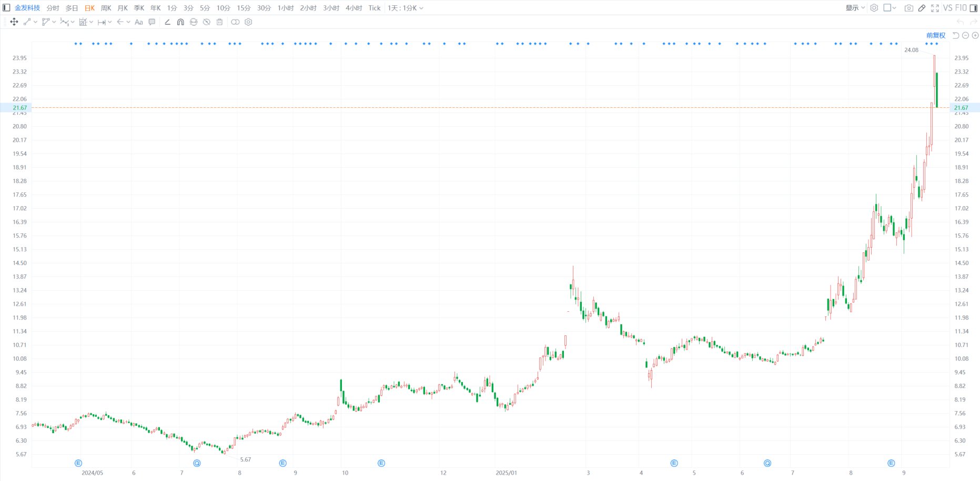Select the comment bubble annotation tool

pos(152,22)
